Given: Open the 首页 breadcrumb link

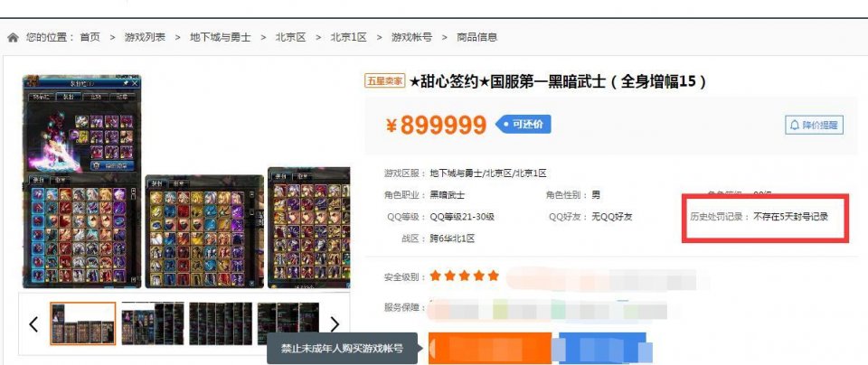Looking at the screenshot, I should pyautogui.click(x=90, y=38).
